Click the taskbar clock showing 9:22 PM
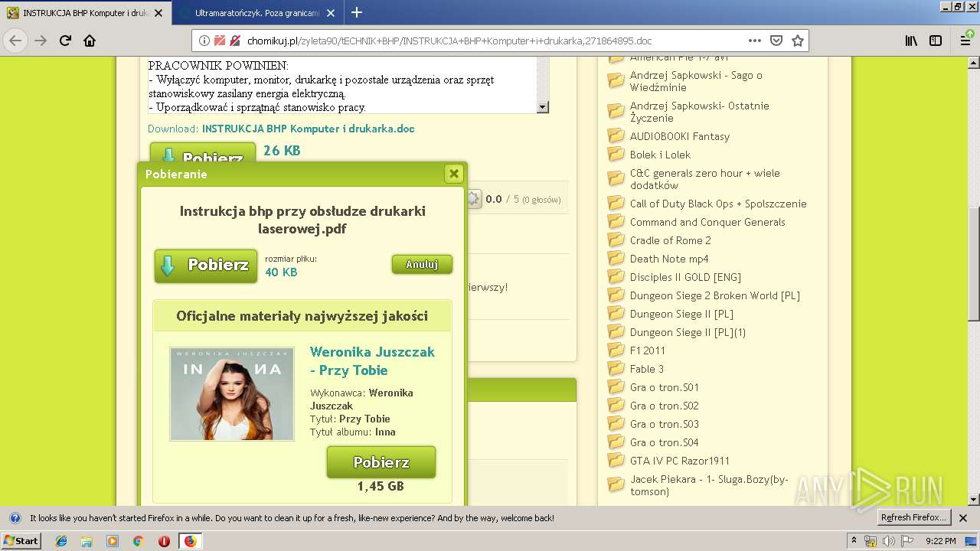 (x=941, y=541)
